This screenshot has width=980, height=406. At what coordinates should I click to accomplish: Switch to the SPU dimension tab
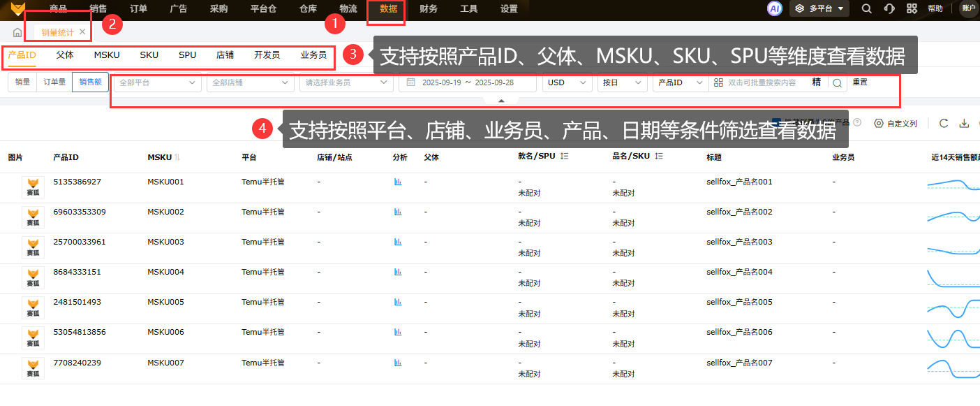pyautogui.click(x=187, y=55)
